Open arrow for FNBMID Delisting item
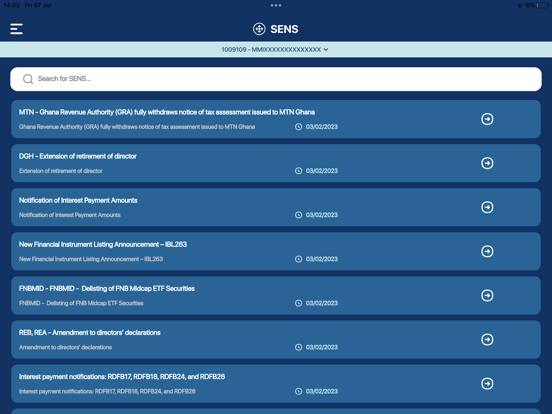 (487, 295)
